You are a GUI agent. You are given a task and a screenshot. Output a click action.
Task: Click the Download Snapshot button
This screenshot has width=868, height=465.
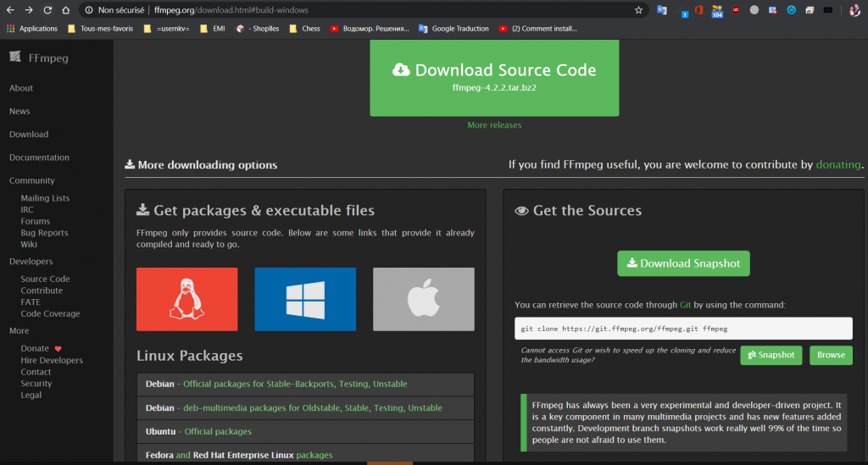tap(684, 263)
